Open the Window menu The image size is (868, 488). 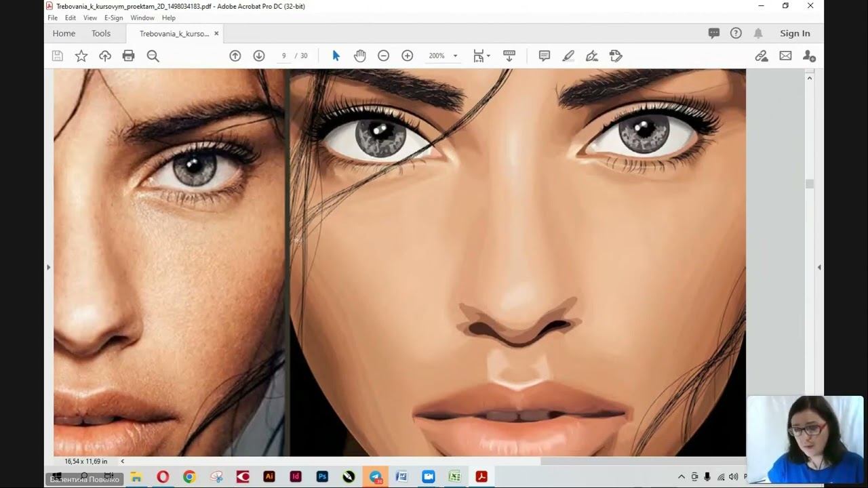[x=142, y=18]
